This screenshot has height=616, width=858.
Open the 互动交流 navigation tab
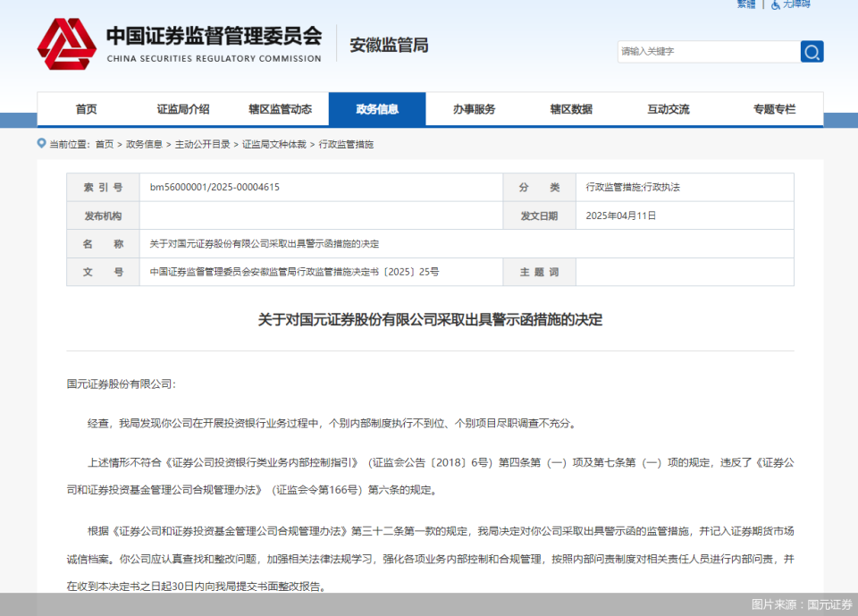pyautogui.click(x=669, y=109)
